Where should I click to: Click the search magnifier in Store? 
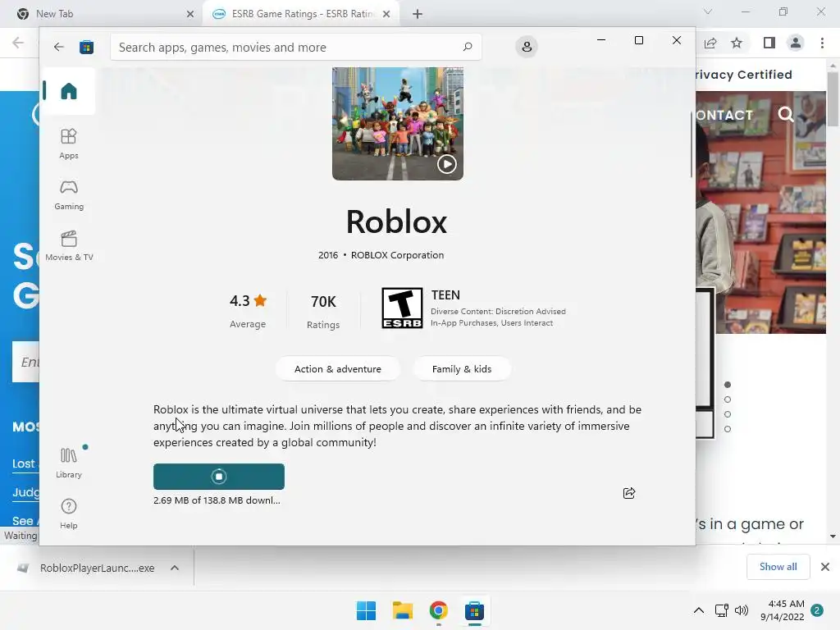pos(467,47)
